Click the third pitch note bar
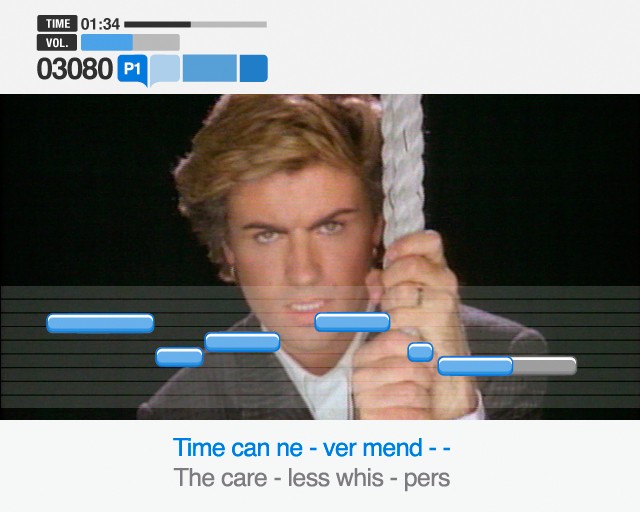The width and height of the screenshot is (640, 512). tap(242, 342)
